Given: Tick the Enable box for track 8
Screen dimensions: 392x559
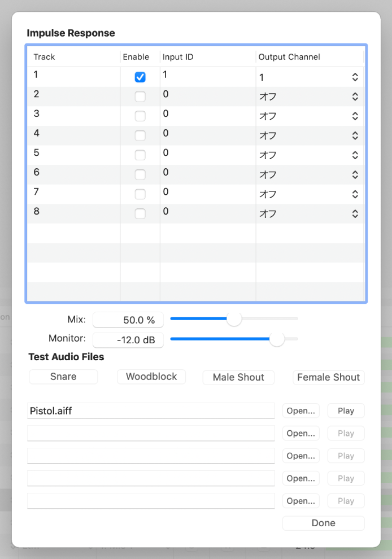Looking at the screenshot, I should 140,214.
